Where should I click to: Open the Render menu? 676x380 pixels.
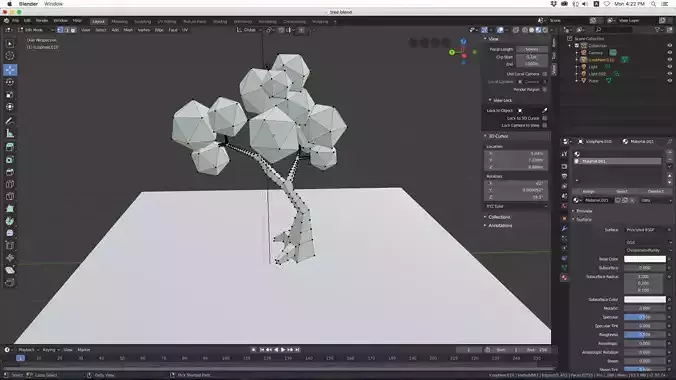pos(42,21)
